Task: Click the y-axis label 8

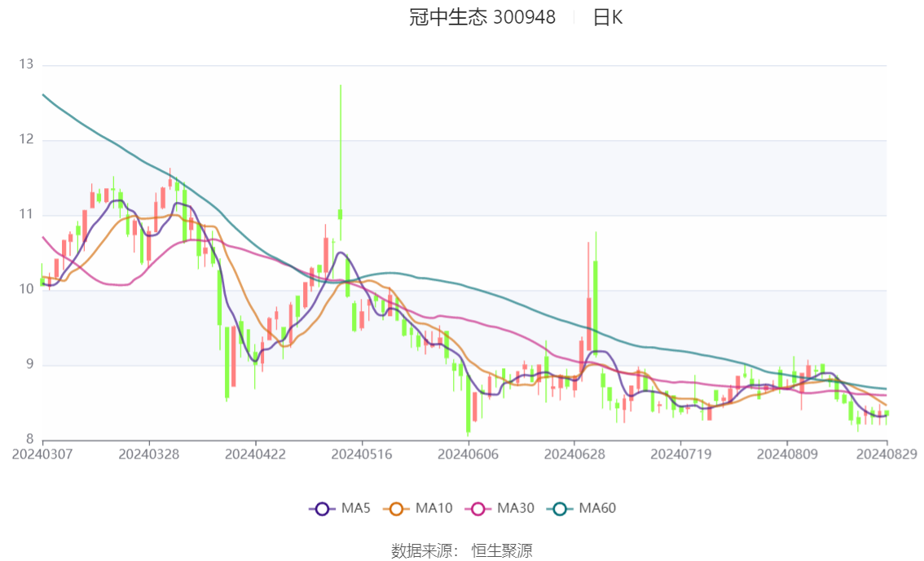Action: [x=29, y=439]
